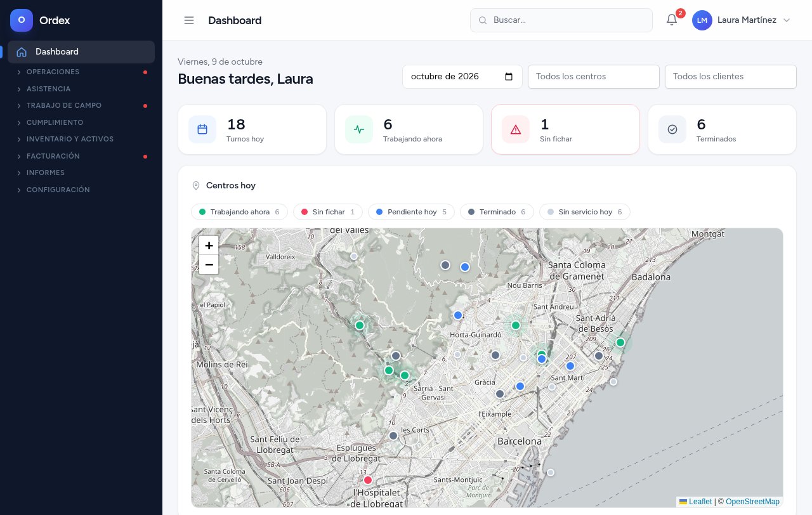Click the gray marker below Gràcia
The height and width of the screenshot is (515, 812).
(x=500, y=394)
